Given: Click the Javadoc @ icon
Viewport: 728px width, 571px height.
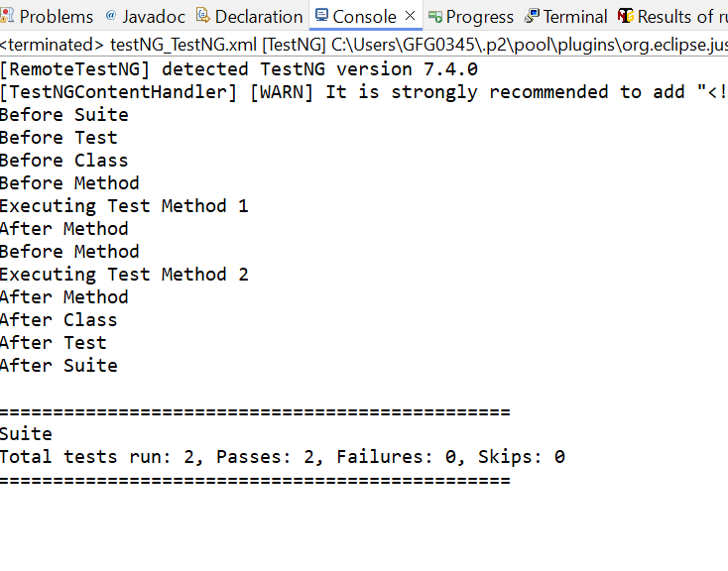Looking at the screenshot, I should [x=110, y=17].
